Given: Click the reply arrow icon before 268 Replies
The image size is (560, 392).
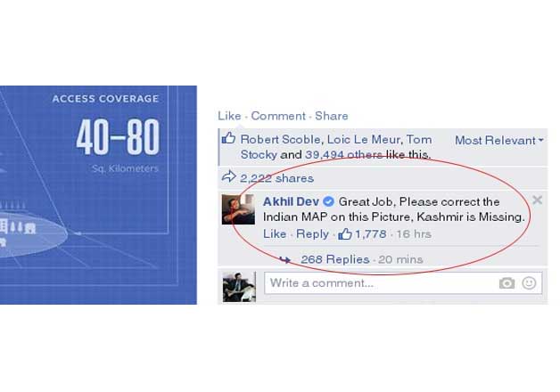Looking at the screenshot, I should [285, 259].
